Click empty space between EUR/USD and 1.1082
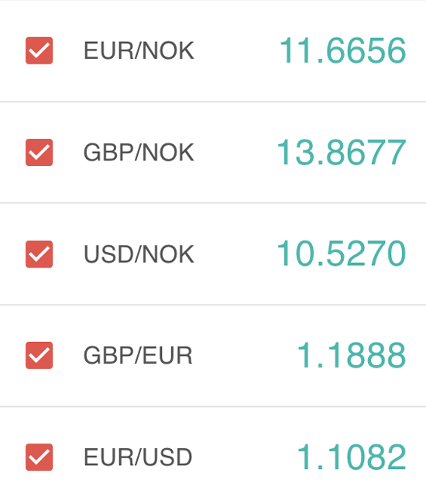 click(245, 457)
